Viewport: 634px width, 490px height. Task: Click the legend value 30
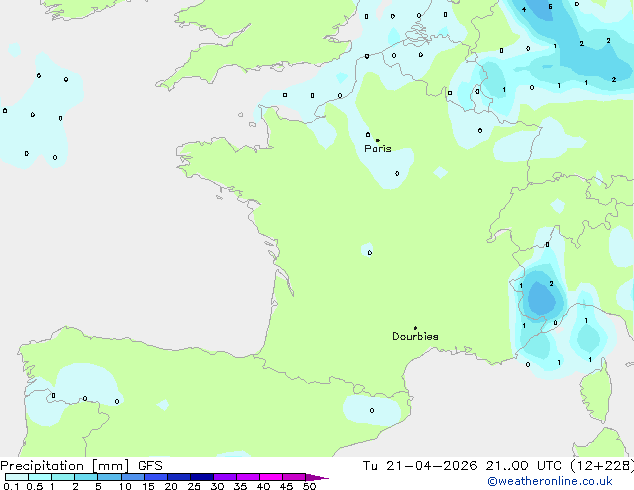pos(217,486)
